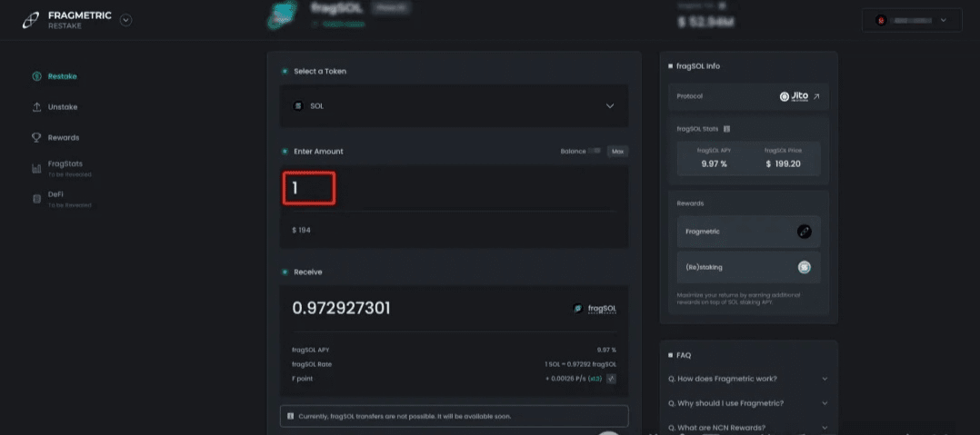Open the Restake page in sidebar
This screenshot has width=980, height=435.
click(63, 76)
